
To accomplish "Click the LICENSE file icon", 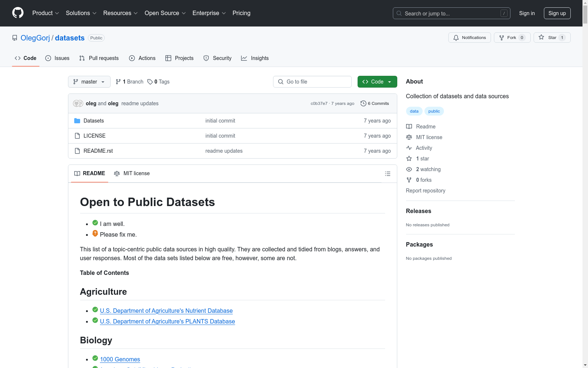I will (77, 136).
